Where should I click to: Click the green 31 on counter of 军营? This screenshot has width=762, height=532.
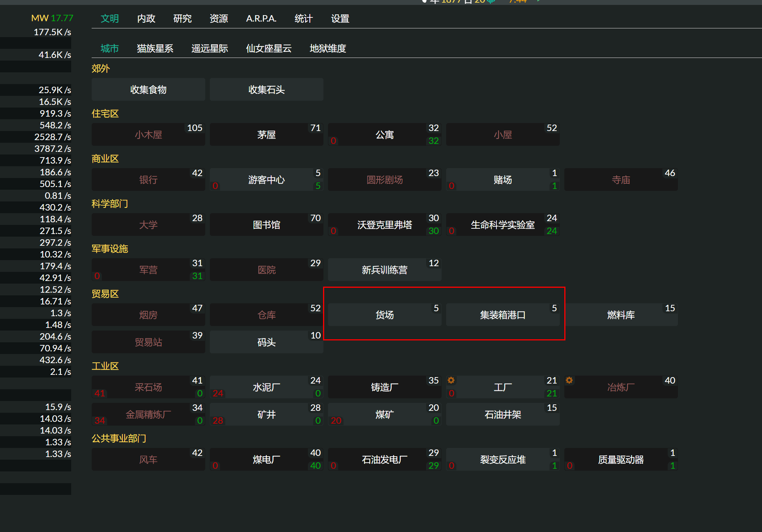(197, 276)
